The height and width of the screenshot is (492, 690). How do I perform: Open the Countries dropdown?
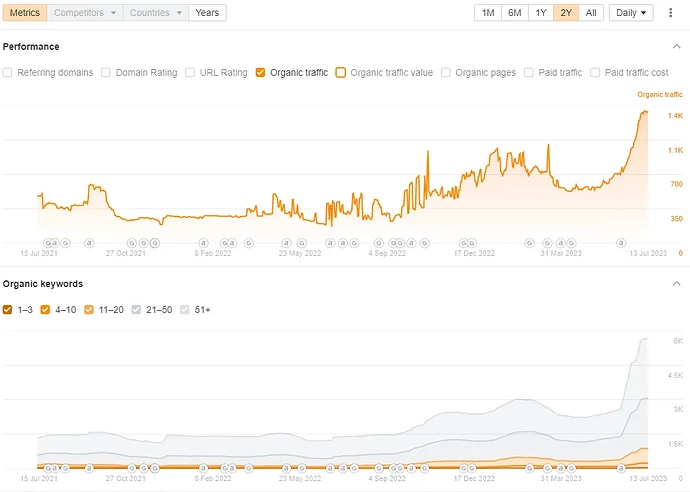pyautogui.click(x=156, y=13)
